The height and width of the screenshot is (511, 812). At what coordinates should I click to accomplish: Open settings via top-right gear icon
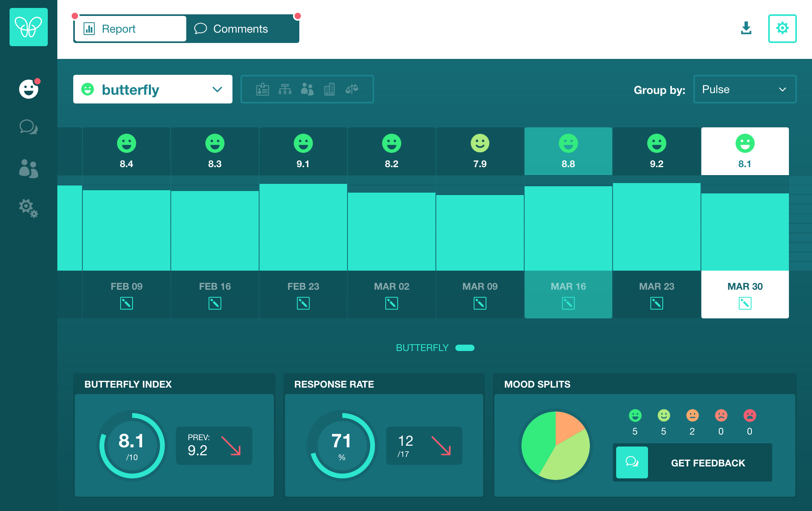coord(782,28)
